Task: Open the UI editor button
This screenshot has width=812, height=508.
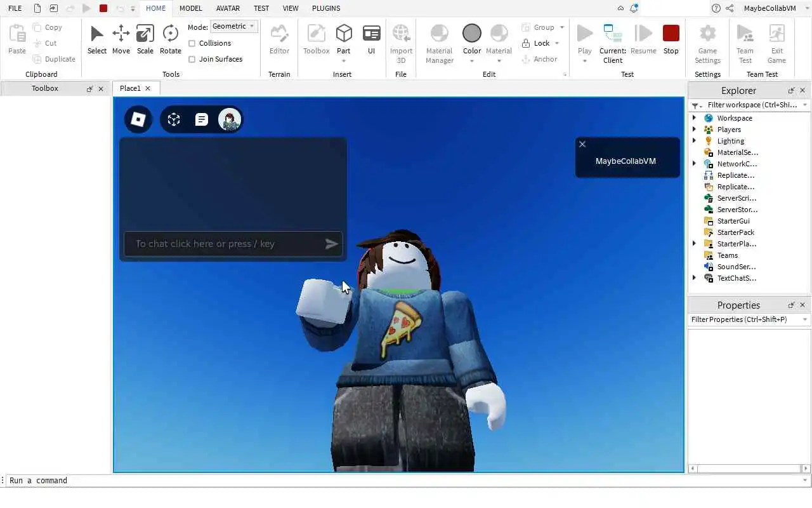Action: pyautogui.click(x=372, y=40)
